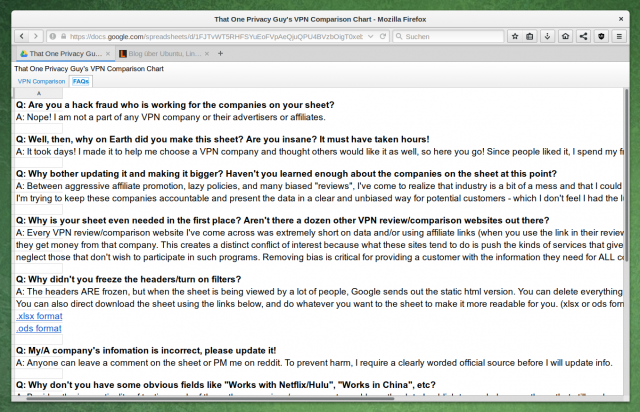Click in the Suchen search field

tap(450, 36)
